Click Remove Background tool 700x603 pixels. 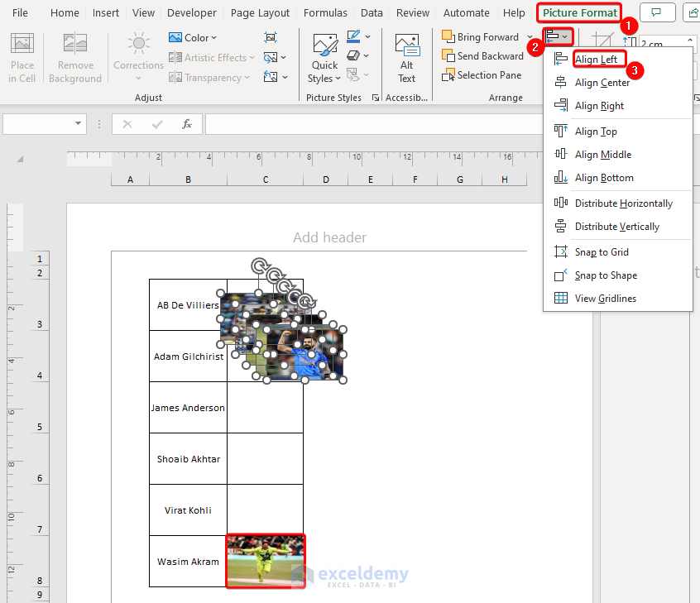75,58
